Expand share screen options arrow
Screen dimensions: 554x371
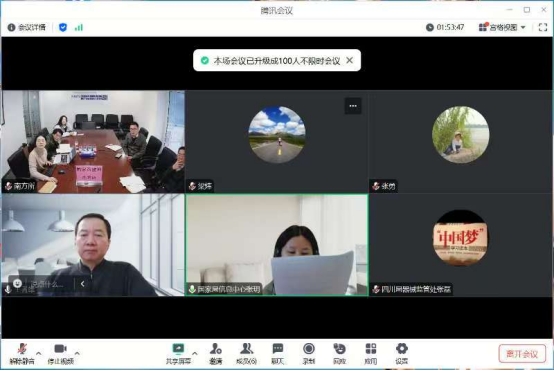(195, 353)
